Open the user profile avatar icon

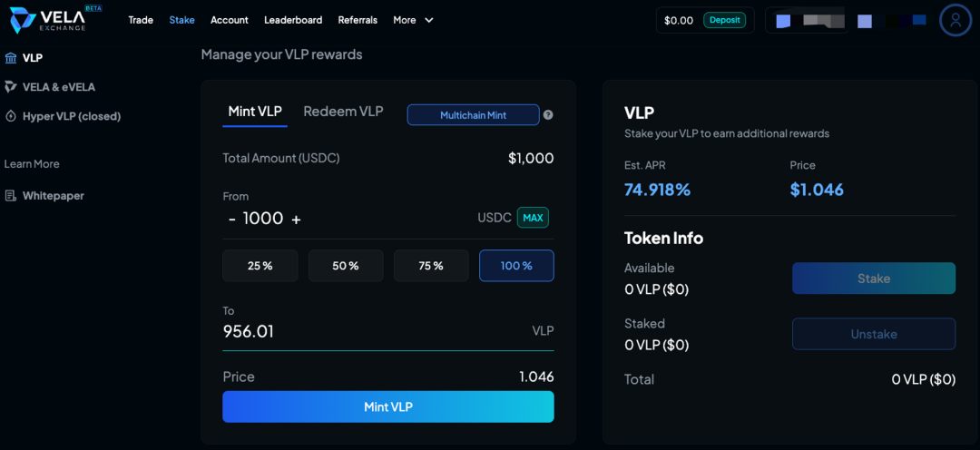pos(955,20)
